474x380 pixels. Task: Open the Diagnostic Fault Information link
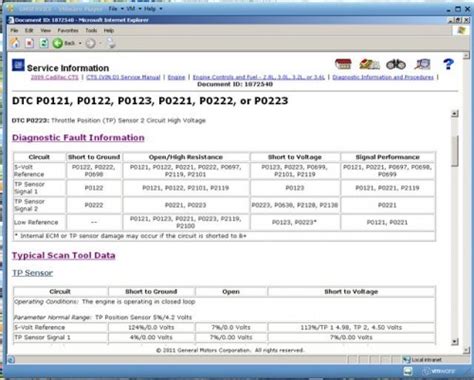tap(78, 138)
